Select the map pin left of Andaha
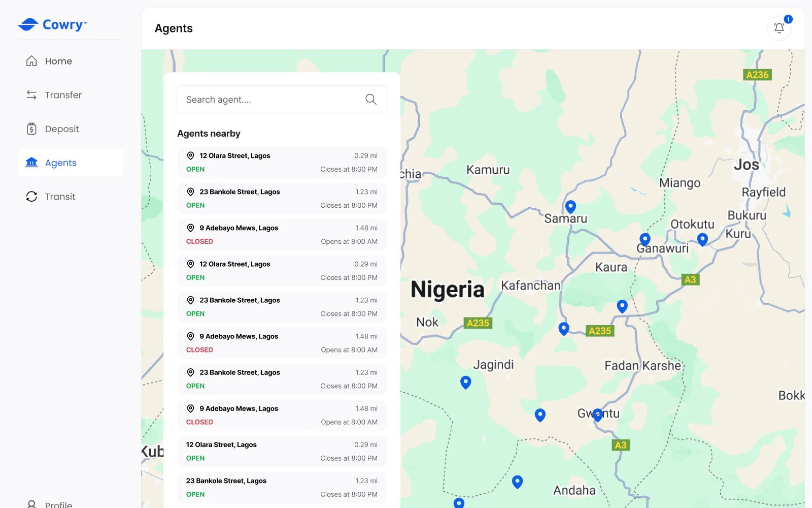 tap(517, 482)
